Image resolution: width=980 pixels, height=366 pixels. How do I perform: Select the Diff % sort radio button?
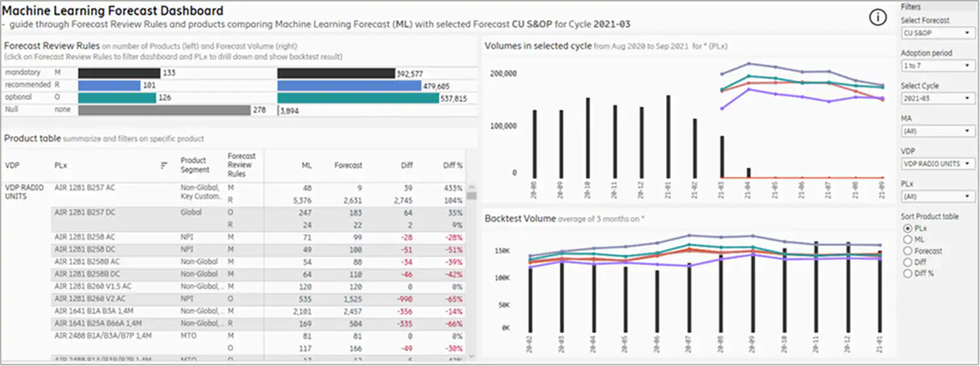[907, 273]
